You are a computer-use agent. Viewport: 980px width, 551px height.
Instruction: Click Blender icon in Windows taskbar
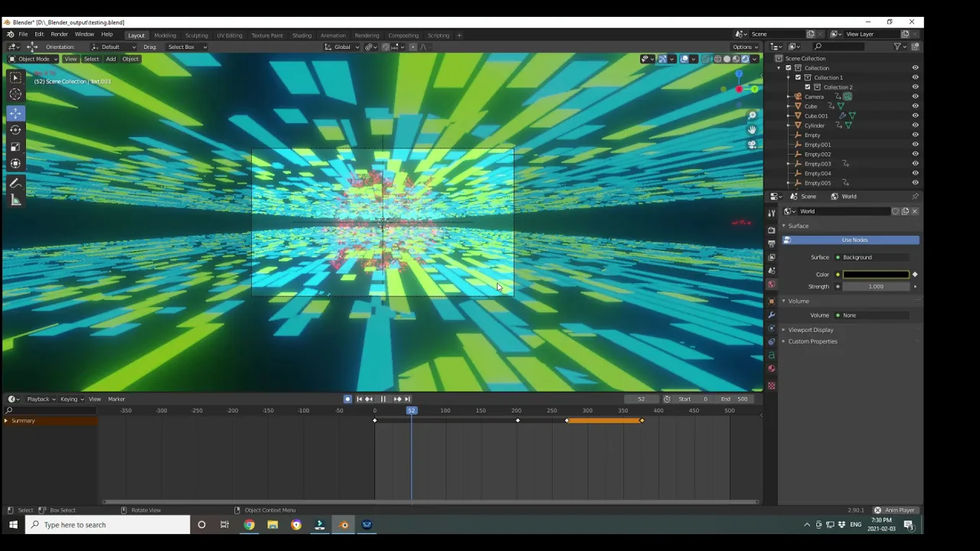coord(343,525)
